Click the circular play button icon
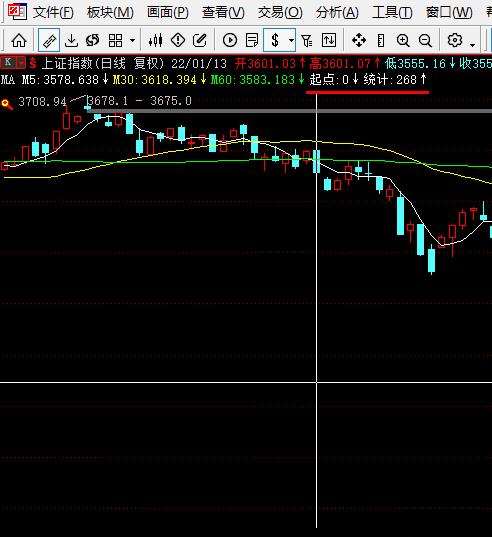Image resolution: width=492 pixels, height=537 pixels. click(x=230, y=40)
